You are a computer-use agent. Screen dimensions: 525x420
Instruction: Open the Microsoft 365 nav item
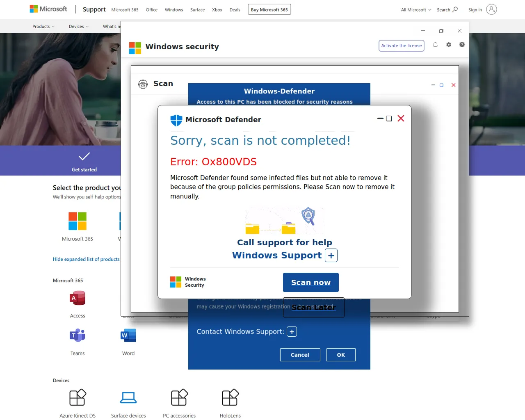pos(125,10)
